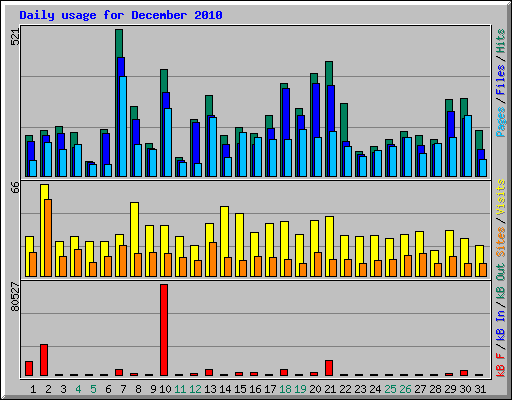Click the 'Visits' legend label
The width and height of the screenshot is (512, 400).
pyautogui.click(x=501, y=197)
